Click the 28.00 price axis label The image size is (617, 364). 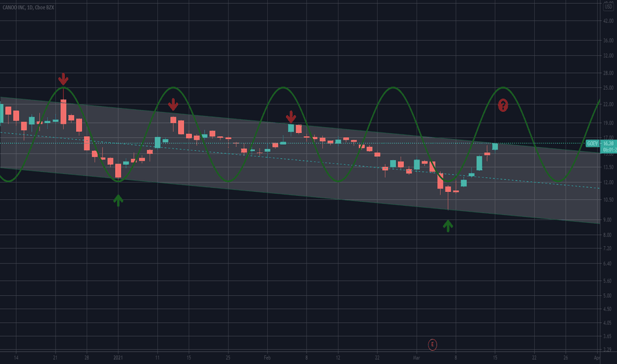[608, 73]
